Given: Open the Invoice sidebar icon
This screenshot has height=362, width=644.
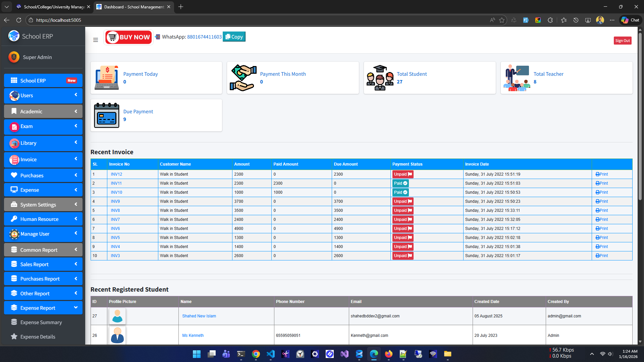Looking at the screenshot, I should 14,160.
